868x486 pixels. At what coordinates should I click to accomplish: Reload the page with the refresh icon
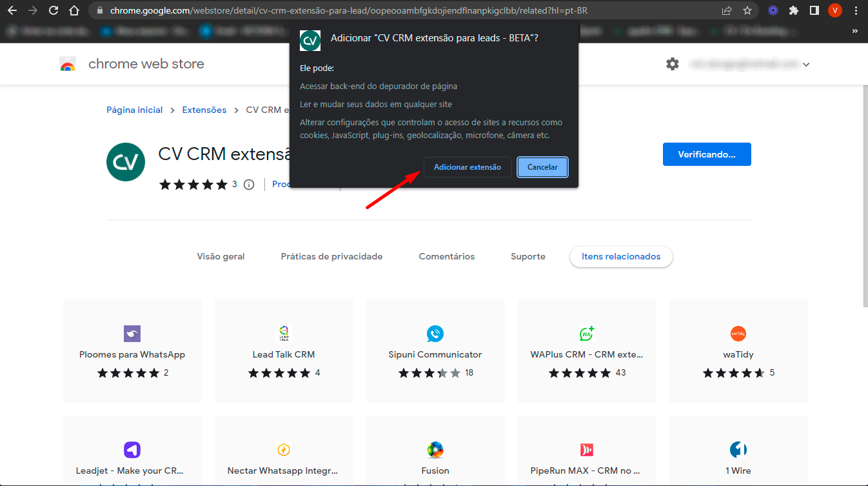tap(54, 10)
